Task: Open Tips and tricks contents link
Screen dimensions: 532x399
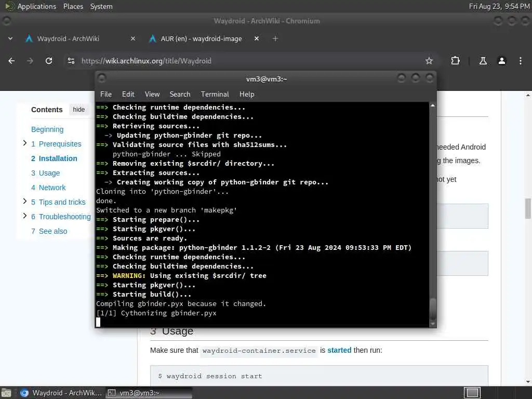Action: click(x=58, y=202)
